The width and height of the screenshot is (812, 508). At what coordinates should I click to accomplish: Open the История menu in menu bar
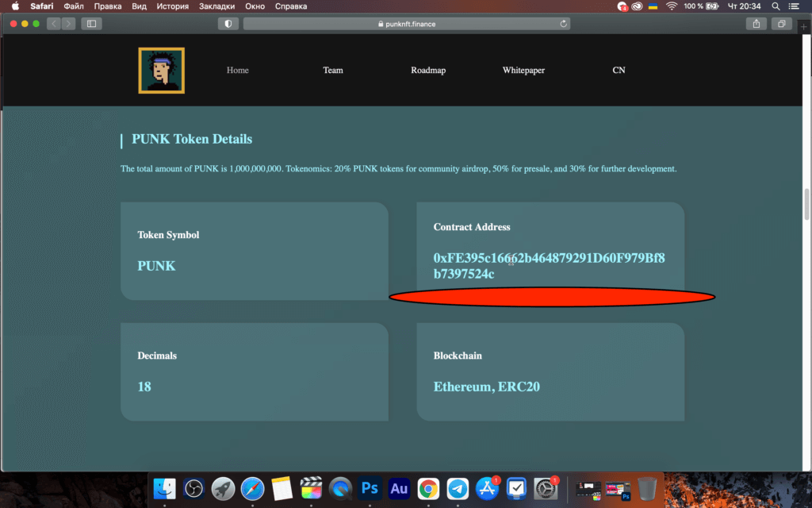172,6
